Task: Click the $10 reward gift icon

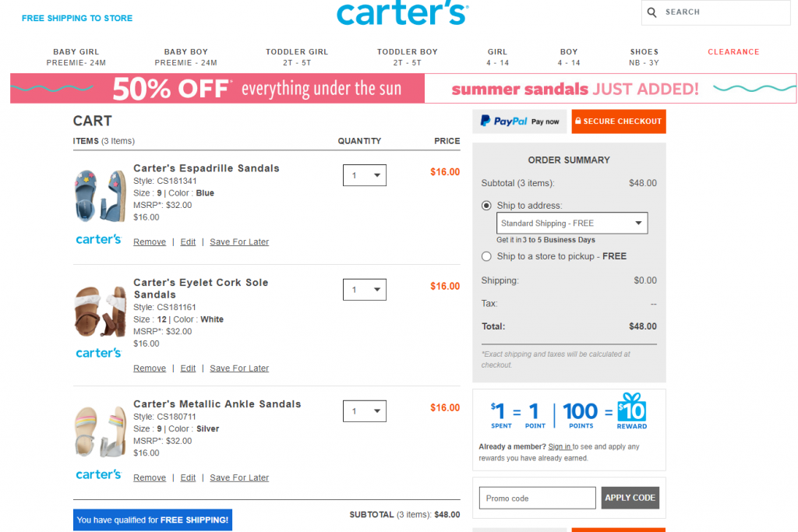Action: coord(631,410)
